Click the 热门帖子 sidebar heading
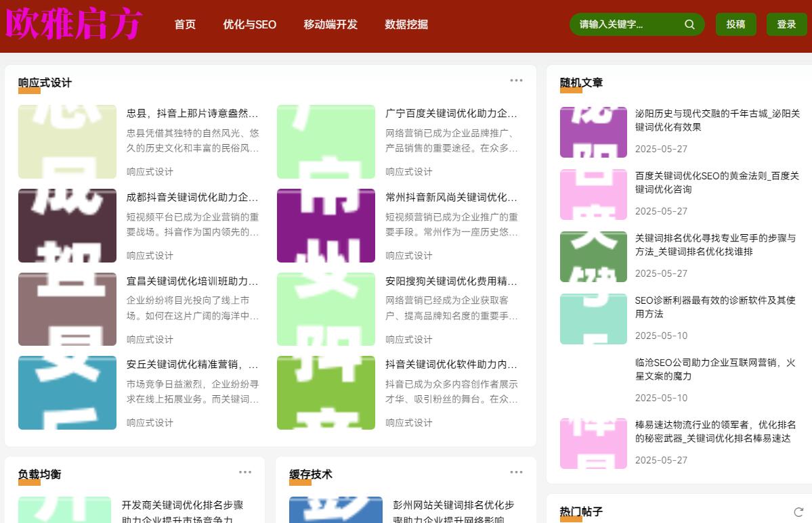Viewport: 812px width, 523px height. tap(582, 511)
